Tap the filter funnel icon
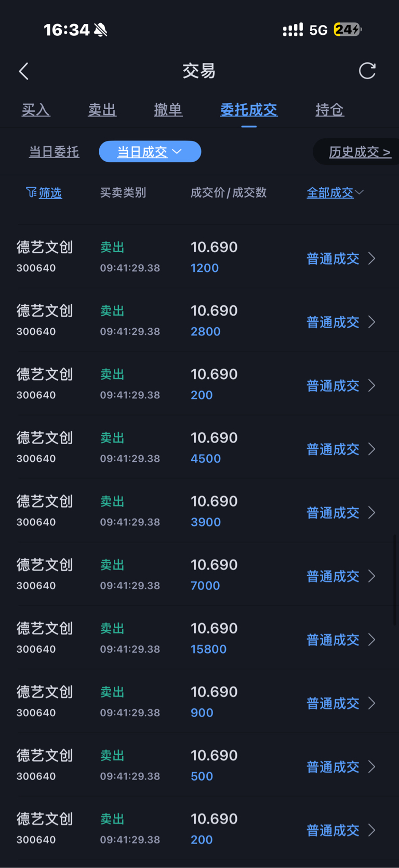399x868 pixels. pyautogui.click(x=31, y=193)
